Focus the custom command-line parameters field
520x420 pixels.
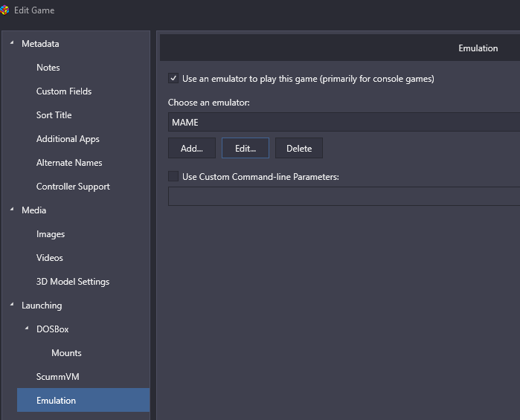click(344, 196)
